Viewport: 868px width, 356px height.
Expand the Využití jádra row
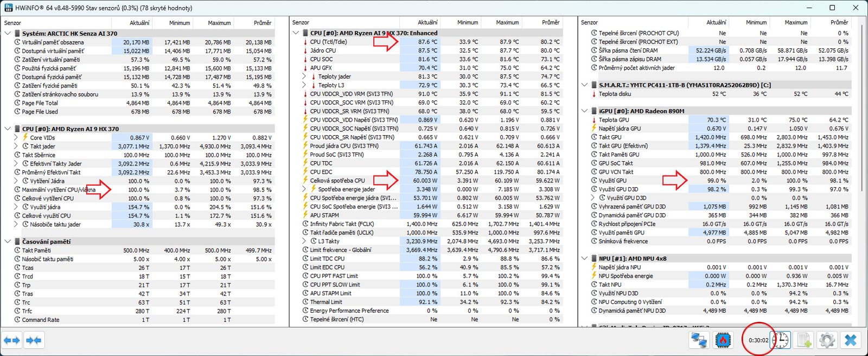point(16,207)
